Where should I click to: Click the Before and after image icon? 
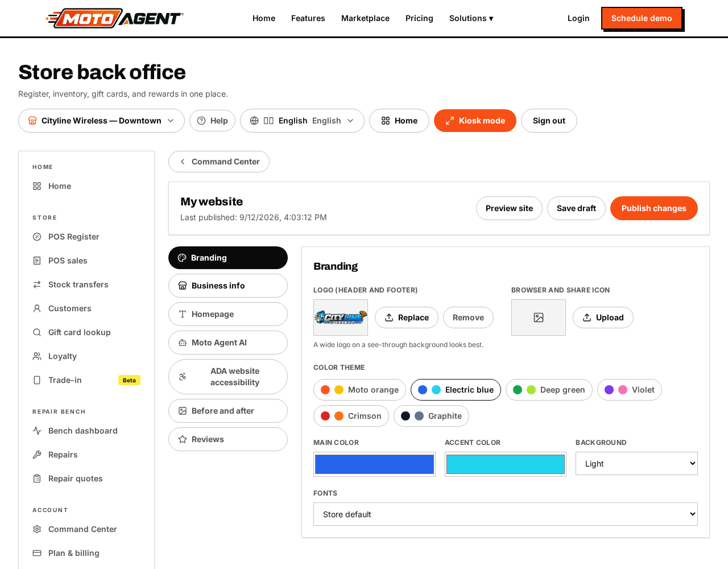(x=183, y=411)
